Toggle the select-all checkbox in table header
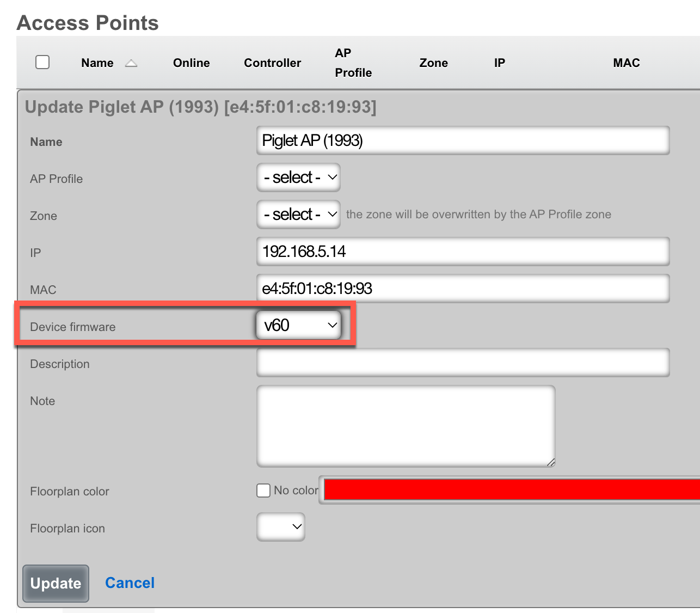Image resolution: width=700 pixels, height=613 pixels. (x=42, y=62)
